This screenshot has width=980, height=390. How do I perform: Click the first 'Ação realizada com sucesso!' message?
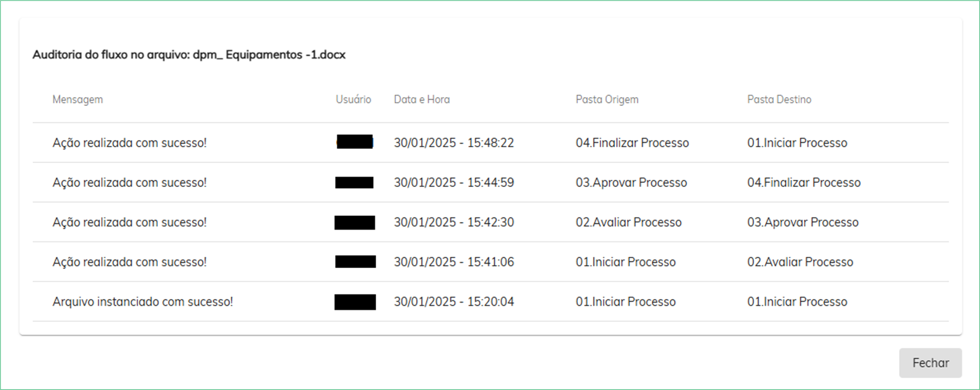pos(130,143)
